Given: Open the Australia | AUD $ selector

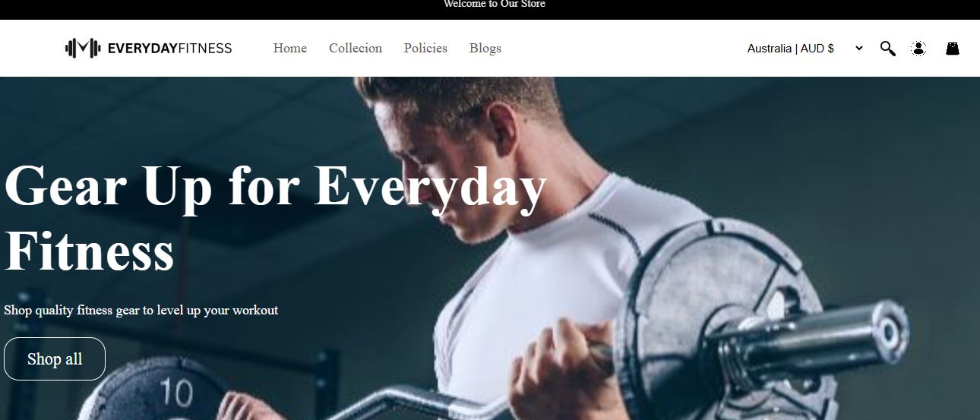Looking at the screenshot, I should [805, 49].
